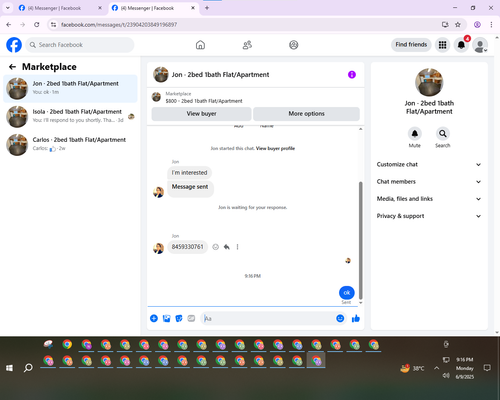
Task: Click the More options button
Action: (306, 114)
